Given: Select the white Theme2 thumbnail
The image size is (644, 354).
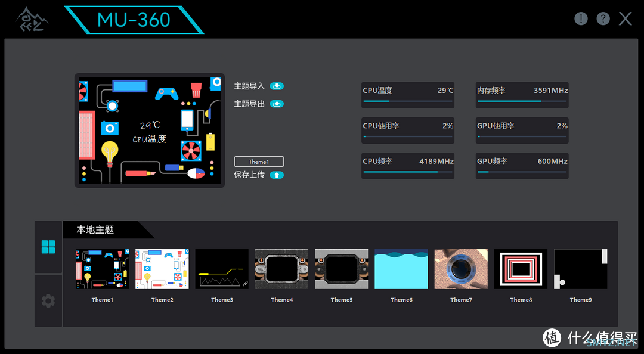Looking at the screenshot, I should click(162, 269).
